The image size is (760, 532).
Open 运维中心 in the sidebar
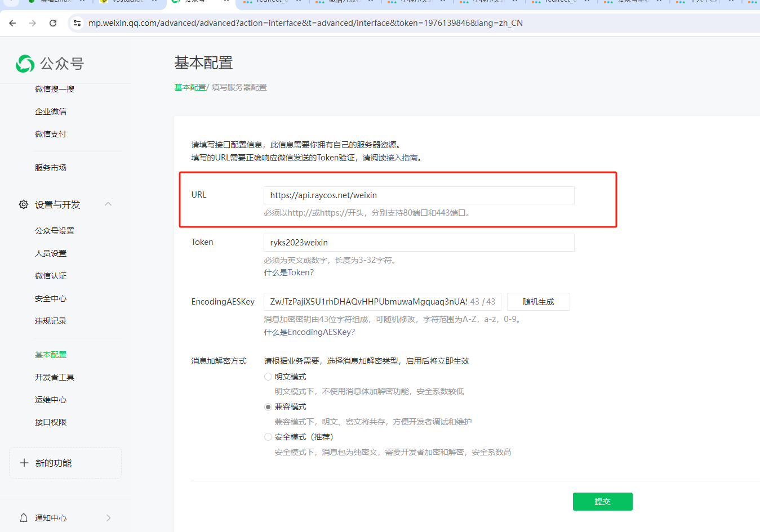(x=51, y=400)
